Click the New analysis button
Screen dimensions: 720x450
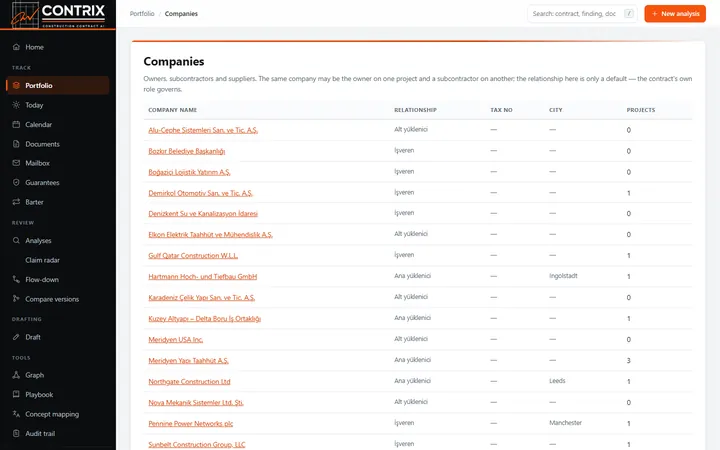click(x=675, y=14)
